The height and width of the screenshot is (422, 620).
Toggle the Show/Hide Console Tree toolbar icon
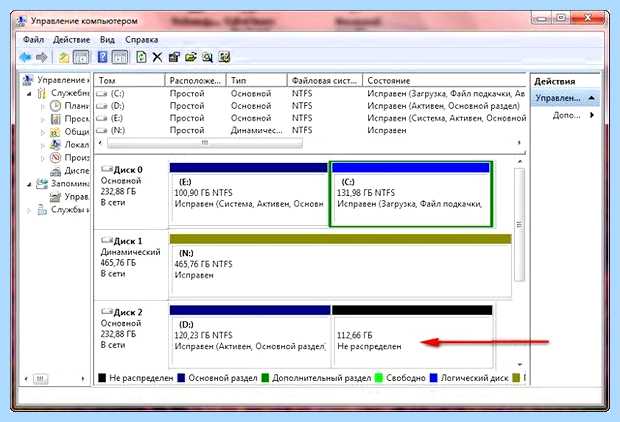click(x=81, y=58)
